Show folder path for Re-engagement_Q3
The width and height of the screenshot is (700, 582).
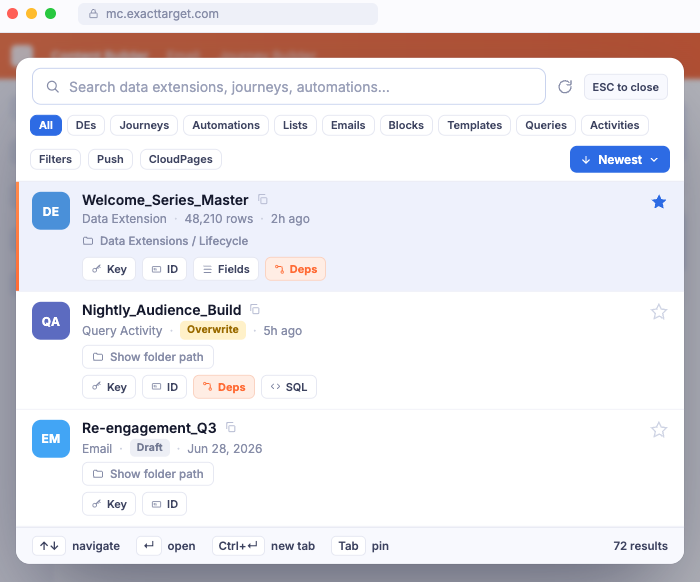point(148,474)
